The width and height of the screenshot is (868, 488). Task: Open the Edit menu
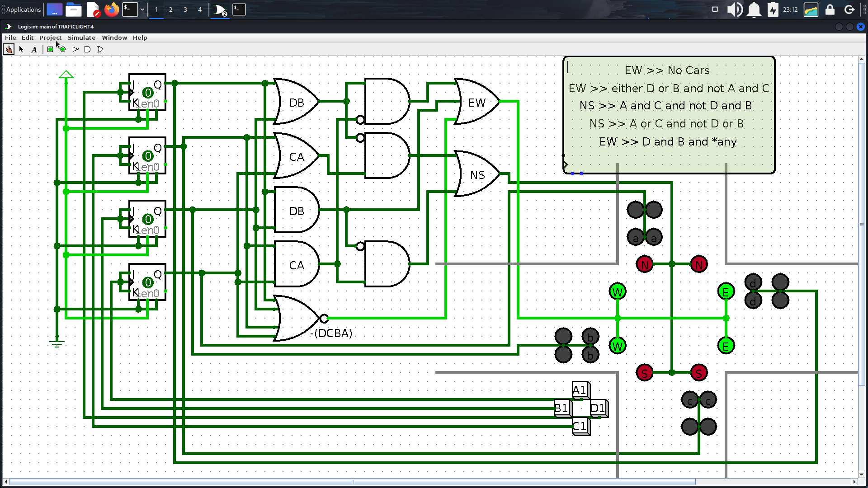(x=28, y=38)
